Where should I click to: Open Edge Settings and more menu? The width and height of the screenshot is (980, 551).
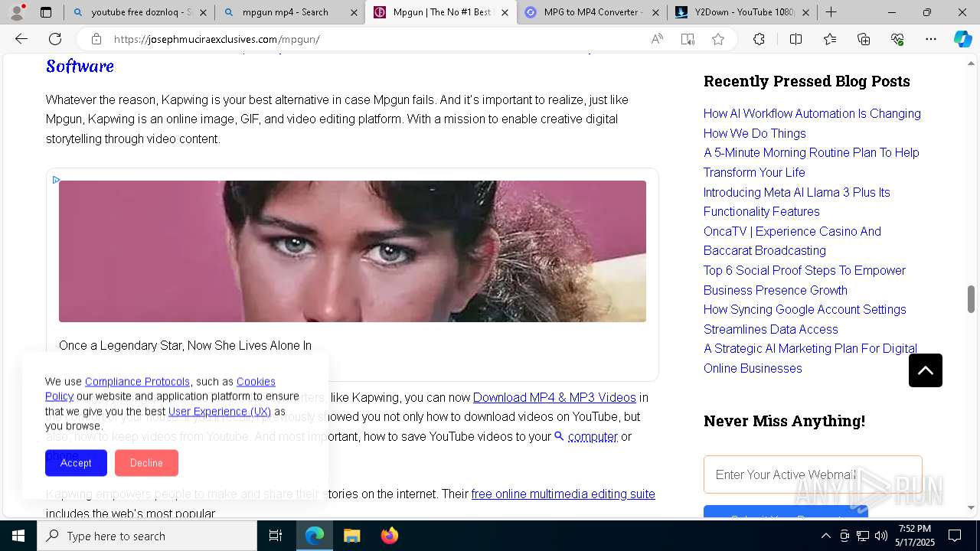[x=931, y=39]
